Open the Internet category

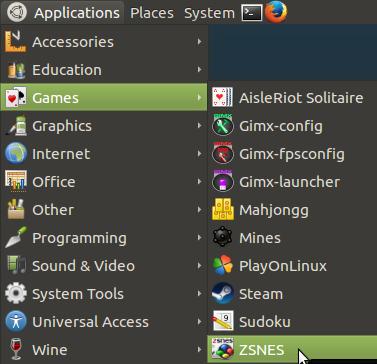104,154
